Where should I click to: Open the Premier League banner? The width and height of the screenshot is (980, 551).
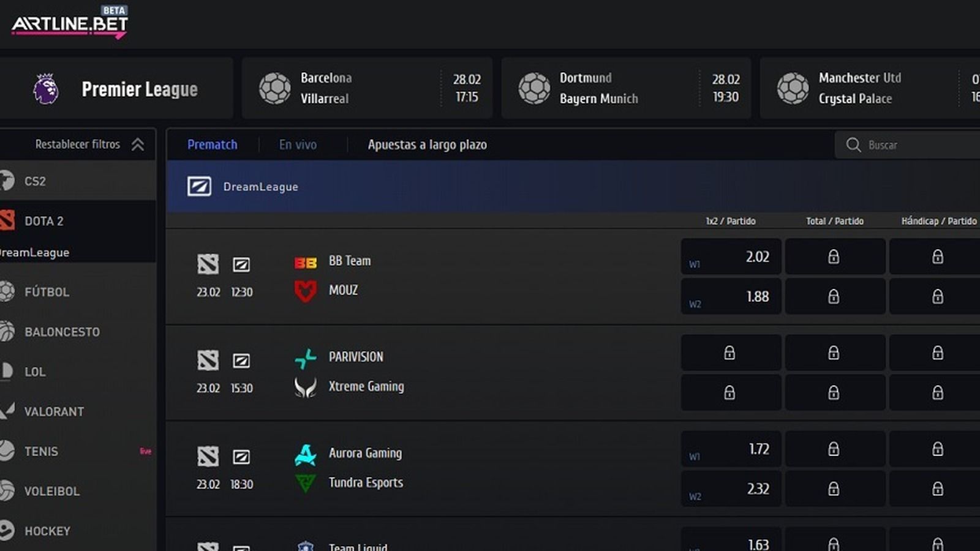click(116, 89)
